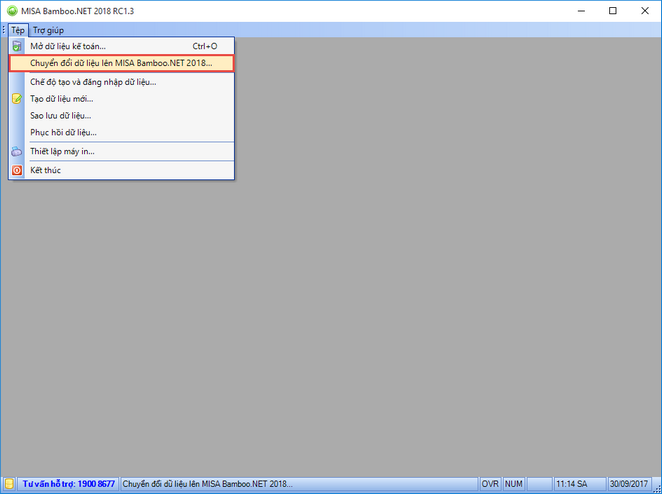Select Sao lưu dữ liệu entry
This screenshot has height=494, width=662.
pos(122,116)
